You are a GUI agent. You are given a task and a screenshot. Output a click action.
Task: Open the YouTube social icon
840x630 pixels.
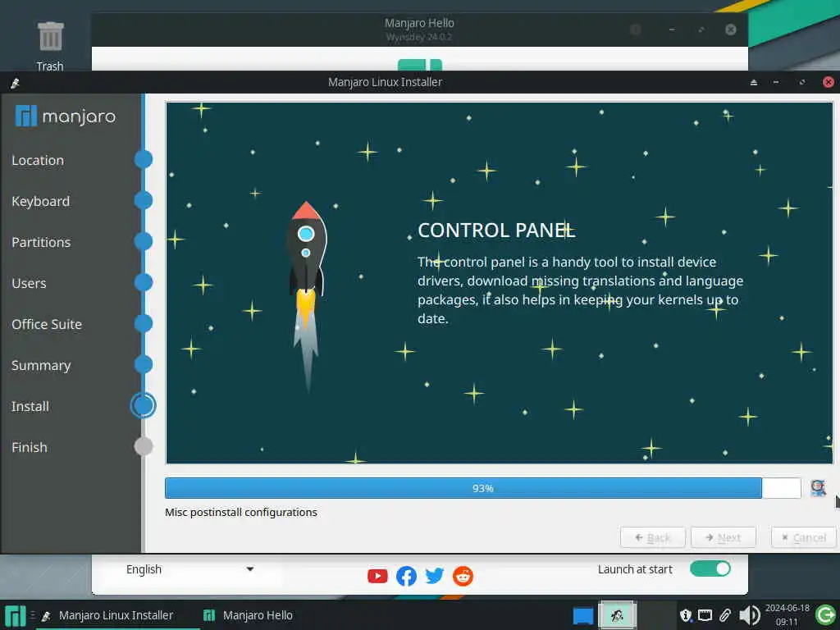(377, 576)
